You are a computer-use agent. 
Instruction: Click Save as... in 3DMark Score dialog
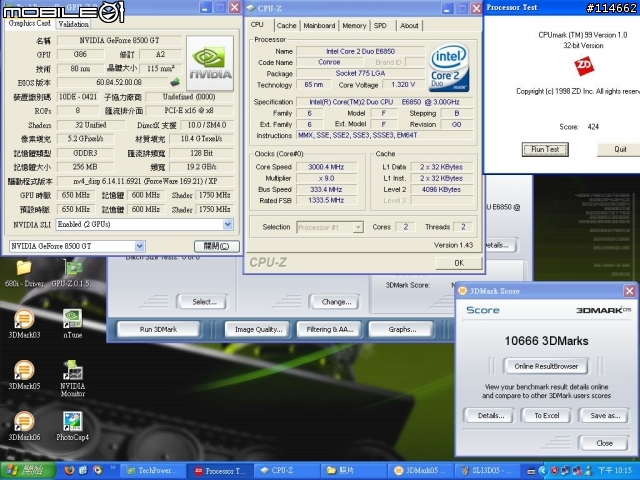(605, 416)
